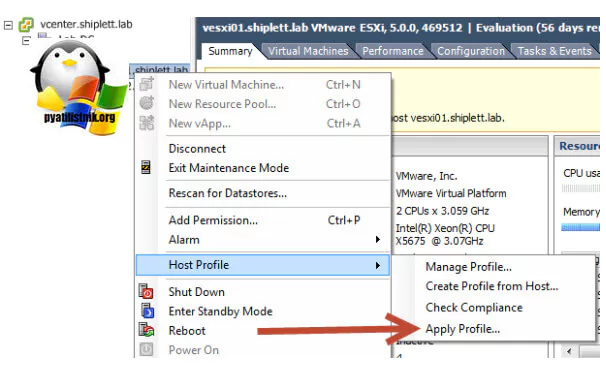606x366 pixels.
Task: Open the Configuration tab
Action: pyautogui.click(x=471, y=51)
